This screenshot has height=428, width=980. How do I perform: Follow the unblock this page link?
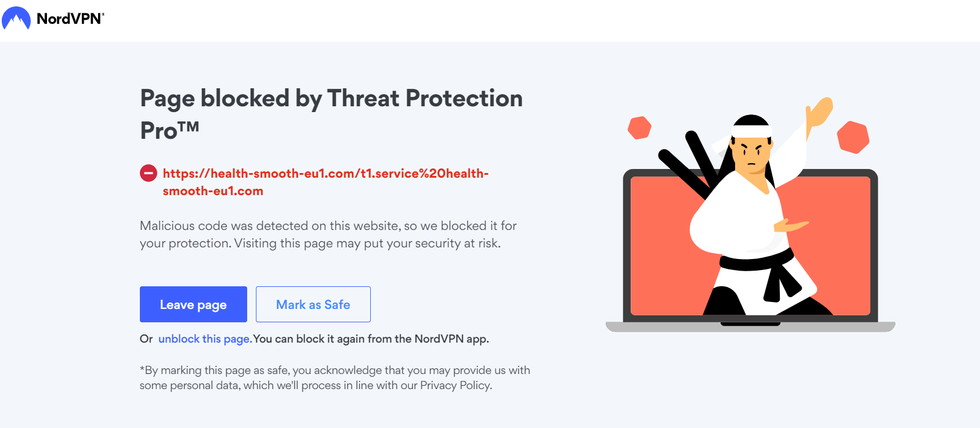click(x=204, y=339)
